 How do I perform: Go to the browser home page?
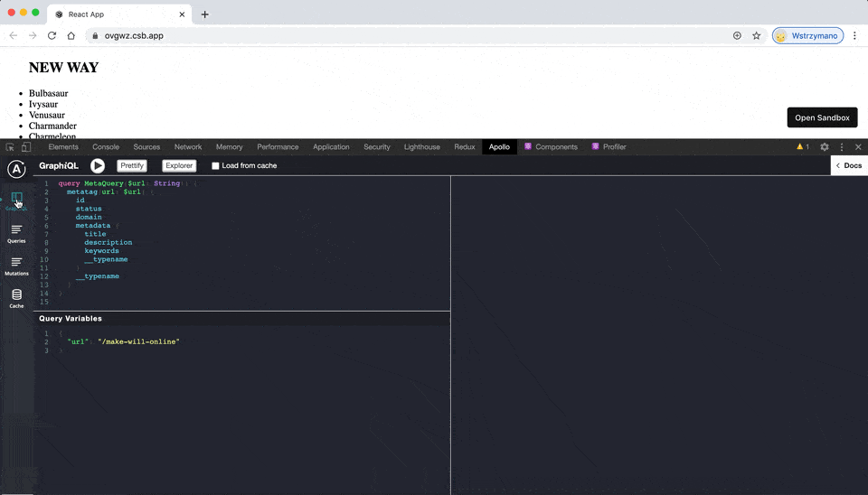71,35
